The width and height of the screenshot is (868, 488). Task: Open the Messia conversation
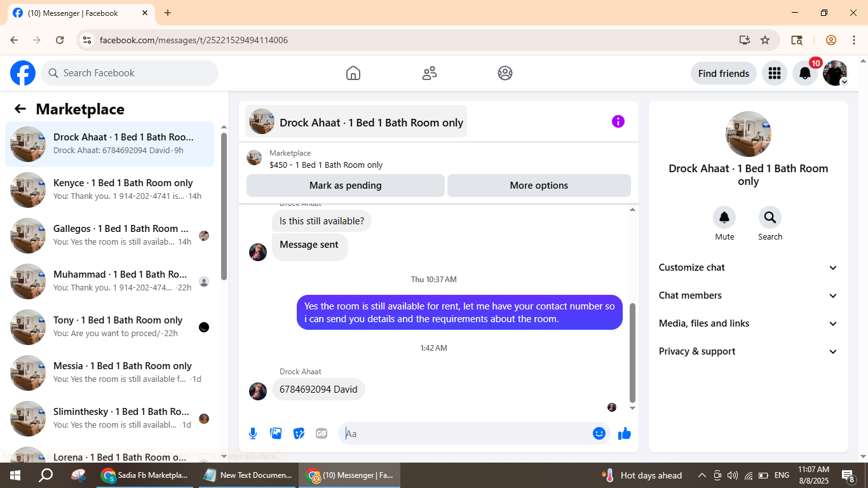(x=109, y=373)
